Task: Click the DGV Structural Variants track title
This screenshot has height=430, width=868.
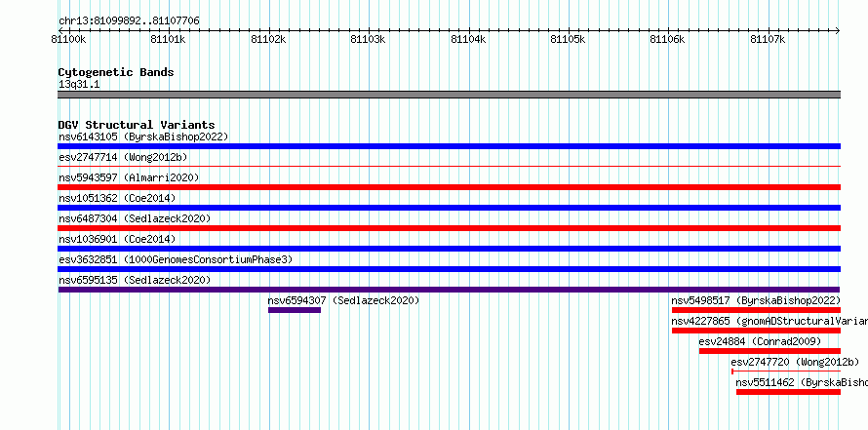Action: (x=137, y=125)
